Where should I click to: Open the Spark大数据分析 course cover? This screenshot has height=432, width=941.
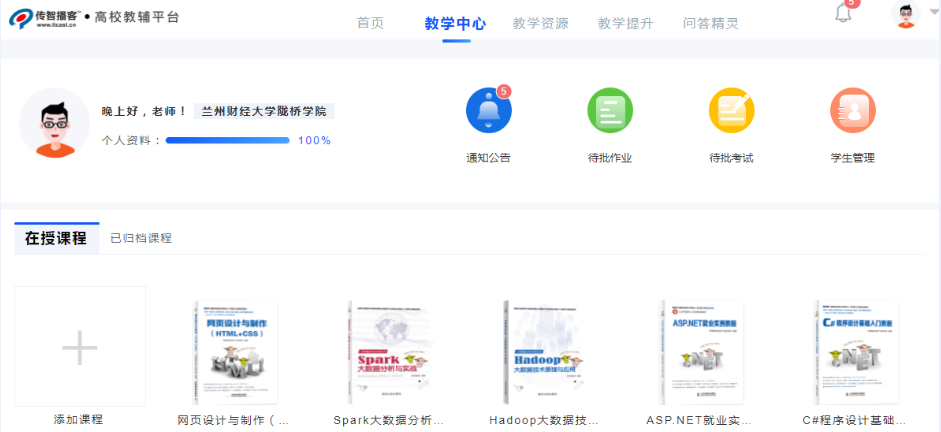[388, 352]
